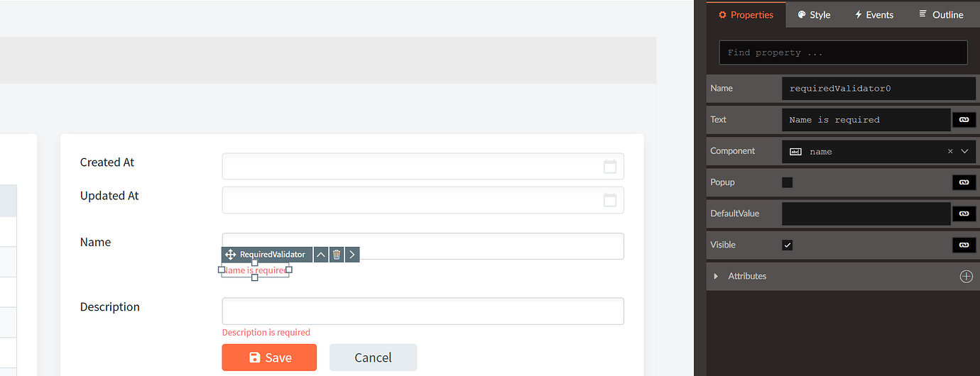Click the RequiredValidator move handle icon
The height and width of the screenshot is (376, 980).
point(229,255)
